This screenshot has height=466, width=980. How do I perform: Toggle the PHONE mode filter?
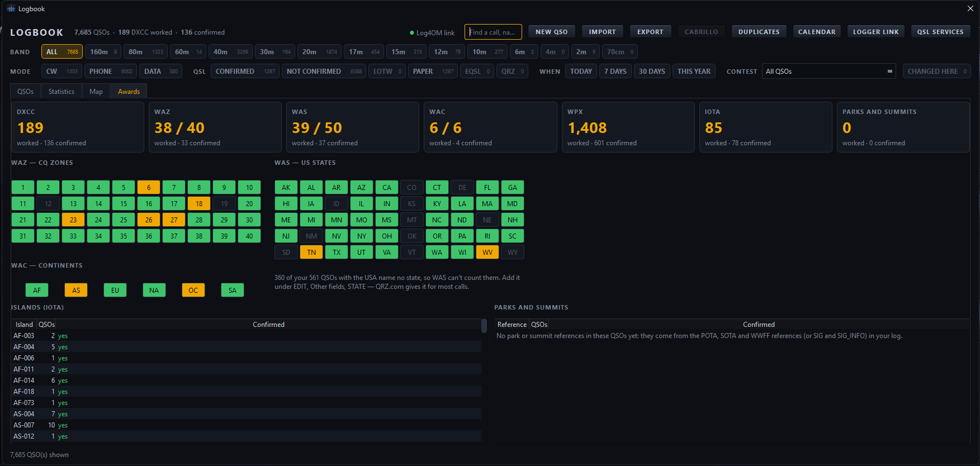[x=111, y=72]
